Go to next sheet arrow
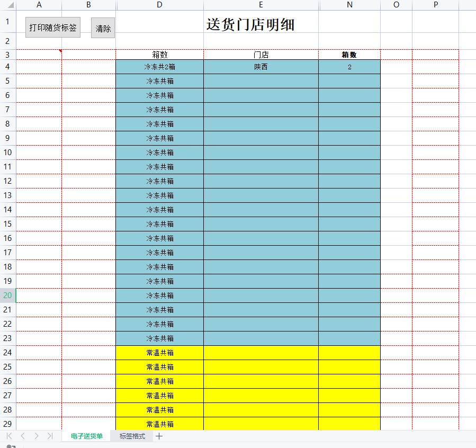The height and width of the screenshot is (448, 476). 37,436
